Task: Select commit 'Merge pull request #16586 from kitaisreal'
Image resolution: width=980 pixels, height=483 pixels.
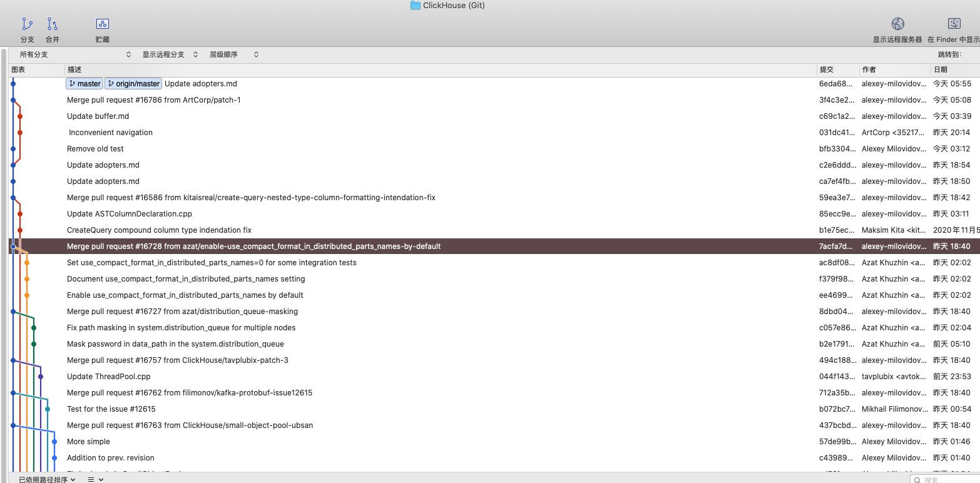Action: [494, 198]
